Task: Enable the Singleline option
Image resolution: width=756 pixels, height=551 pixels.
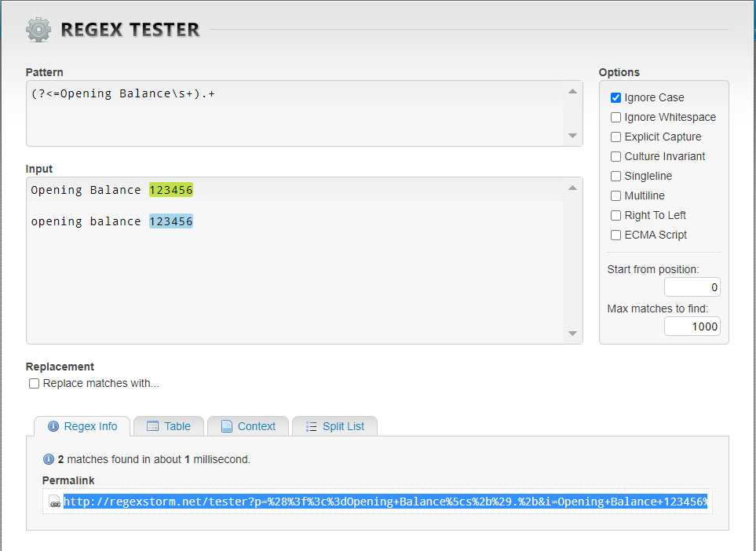Action: coord(615,176)
